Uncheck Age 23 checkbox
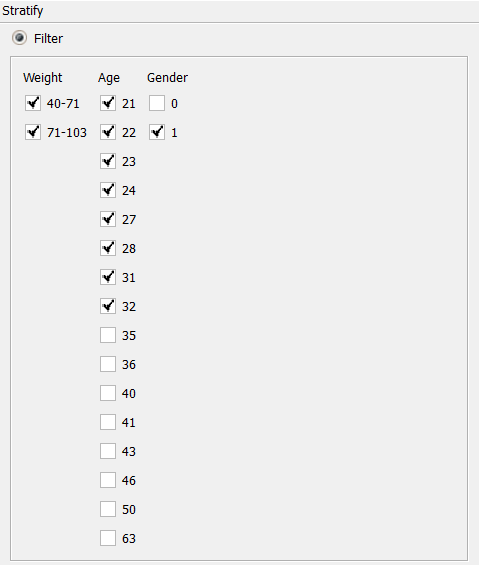This screenshot has width=479, height=565. click(108, 161)
